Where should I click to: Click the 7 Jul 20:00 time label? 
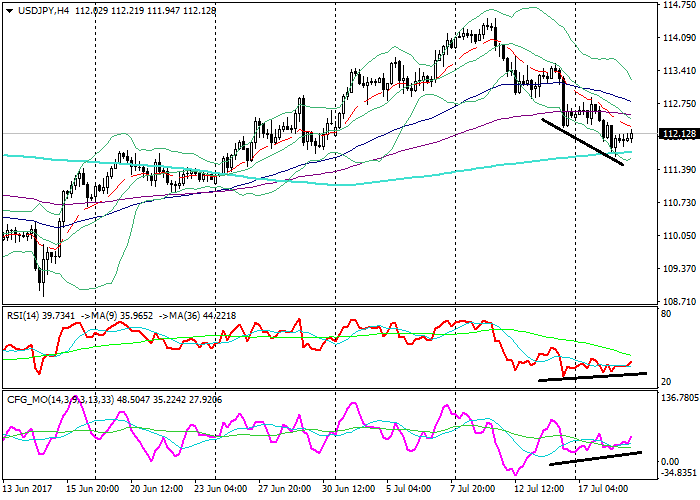tap(473, 489)
